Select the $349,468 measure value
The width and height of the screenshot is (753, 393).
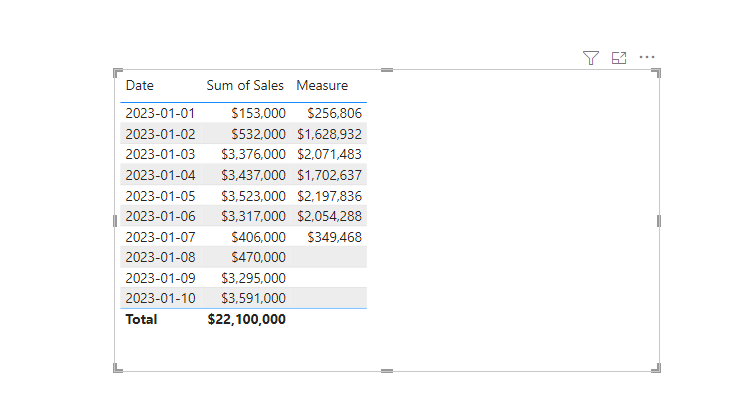coord(335,237)
